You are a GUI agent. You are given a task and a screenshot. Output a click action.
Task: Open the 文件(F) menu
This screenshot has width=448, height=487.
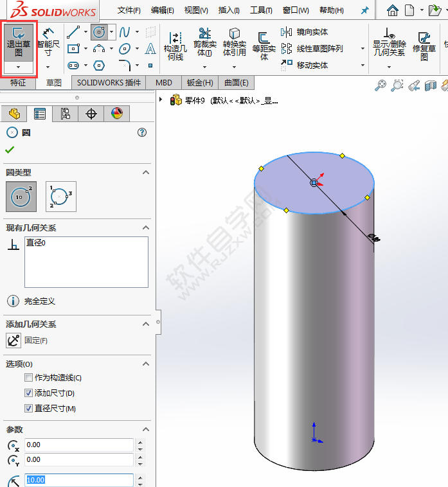(129, 10)
